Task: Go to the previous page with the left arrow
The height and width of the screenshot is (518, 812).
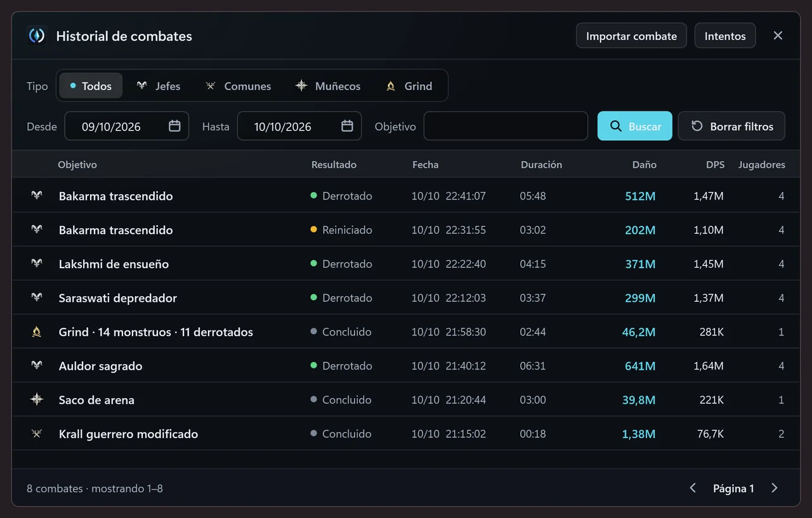Action: coord(693,488)
